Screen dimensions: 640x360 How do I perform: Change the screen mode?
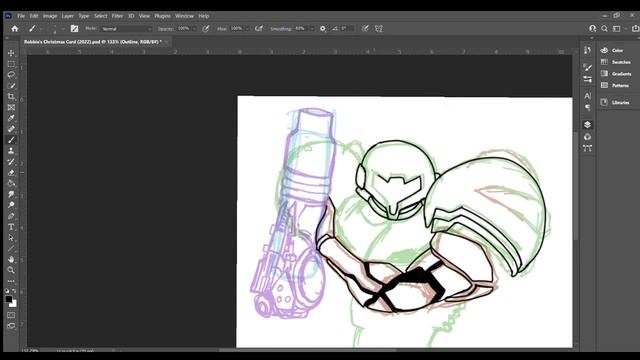pos(11,326)
